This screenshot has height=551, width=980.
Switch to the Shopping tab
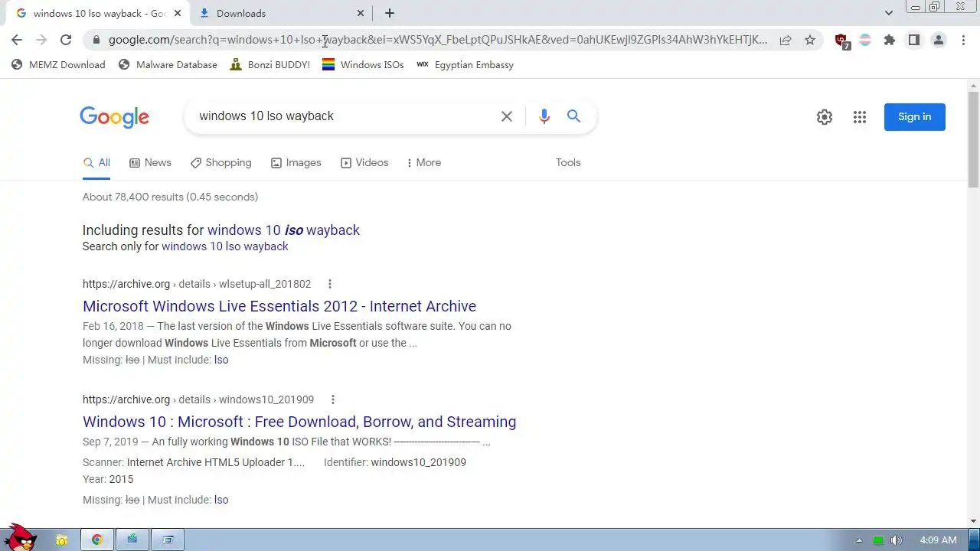[220, 163]
